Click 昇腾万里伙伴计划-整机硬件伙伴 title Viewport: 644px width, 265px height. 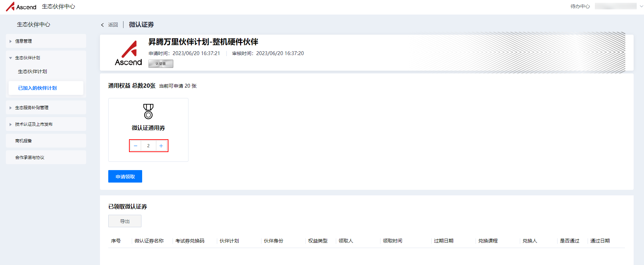click(203, 42)
